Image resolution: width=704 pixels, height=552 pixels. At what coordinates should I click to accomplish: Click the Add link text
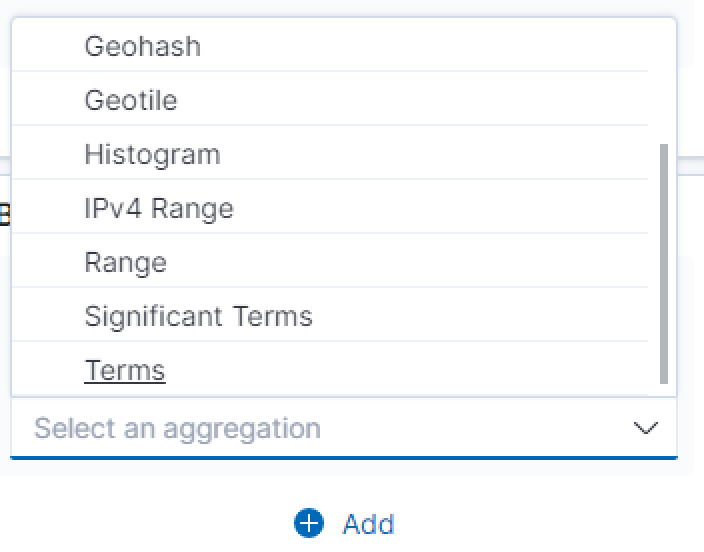(x=368, y=524)
